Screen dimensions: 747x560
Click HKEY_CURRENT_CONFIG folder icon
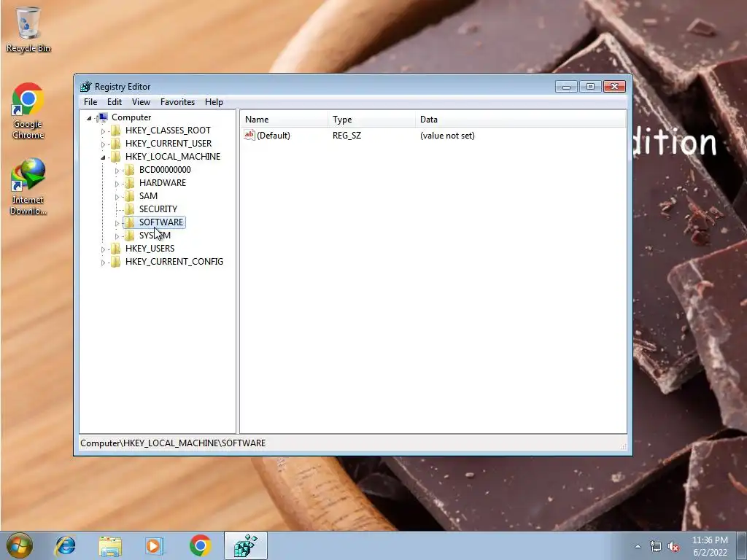pyautogui.click(x=116, y=262)
